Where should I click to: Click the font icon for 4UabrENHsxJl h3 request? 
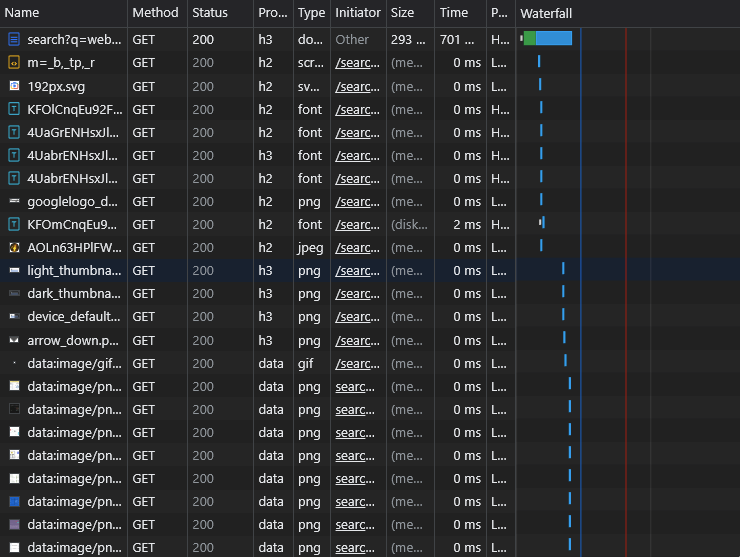click(x=14, y=155)
